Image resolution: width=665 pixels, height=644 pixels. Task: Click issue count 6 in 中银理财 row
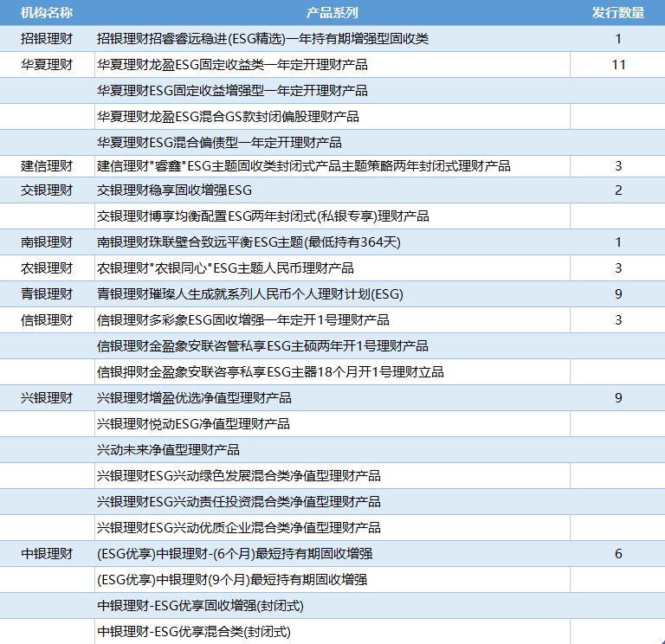(x=618, y=553)
